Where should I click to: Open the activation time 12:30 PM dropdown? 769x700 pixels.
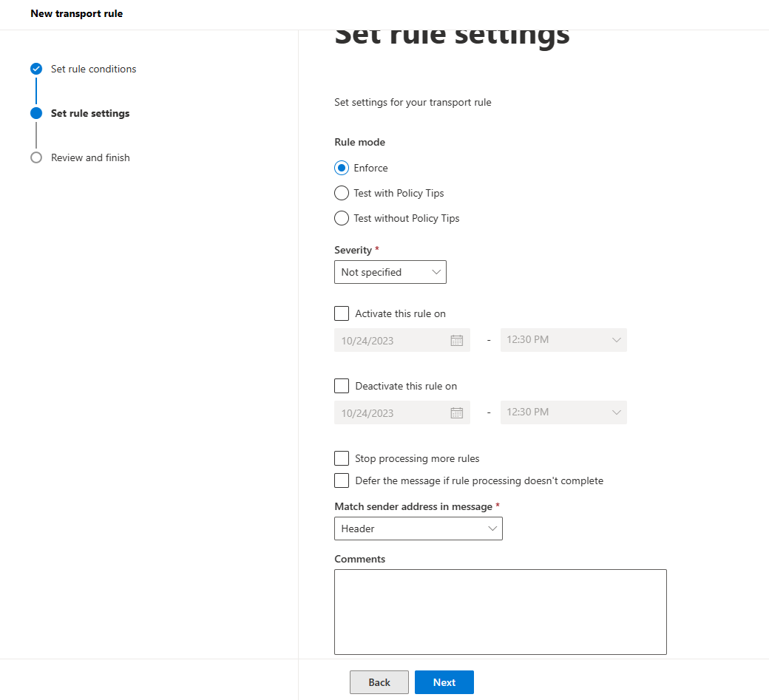pos(563,340)
